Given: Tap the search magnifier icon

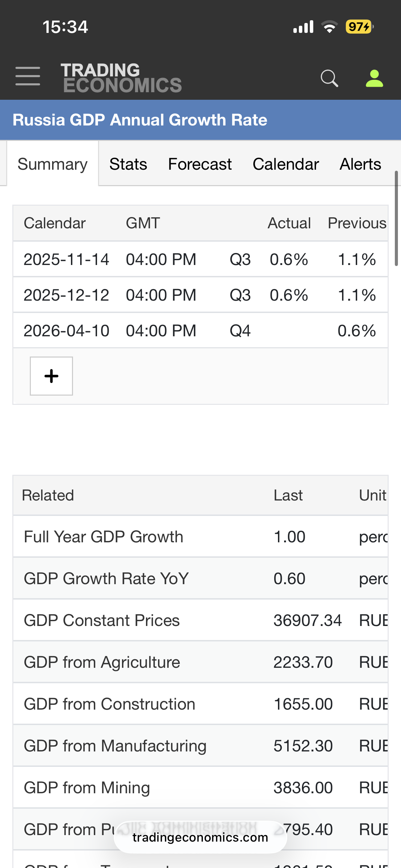Looking at the screenshot, I should point(329,78).
